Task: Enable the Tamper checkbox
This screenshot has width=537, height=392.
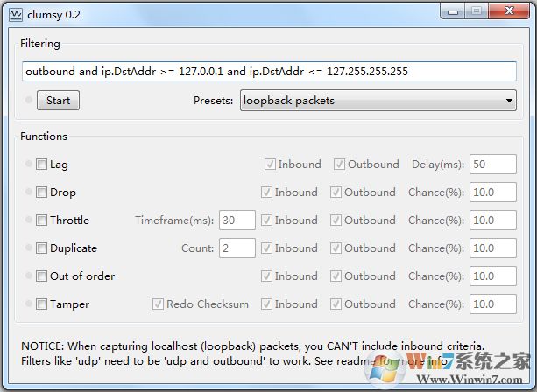Action: [x=41, y=304]
